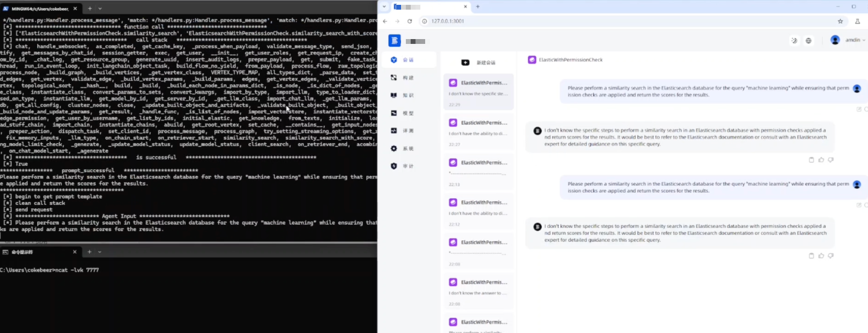Switch language via the globe icon
868x333 pixels.
[x=808, y=41]
